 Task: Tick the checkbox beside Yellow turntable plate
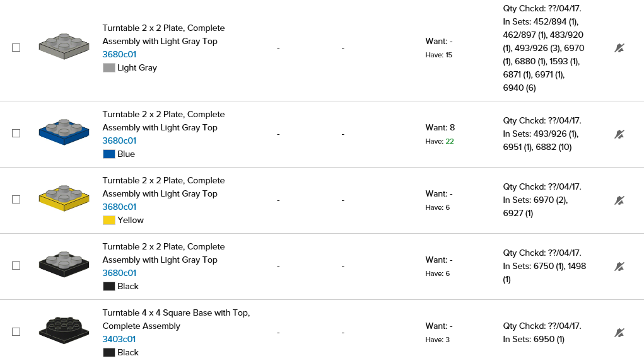[x=16, y=200]
